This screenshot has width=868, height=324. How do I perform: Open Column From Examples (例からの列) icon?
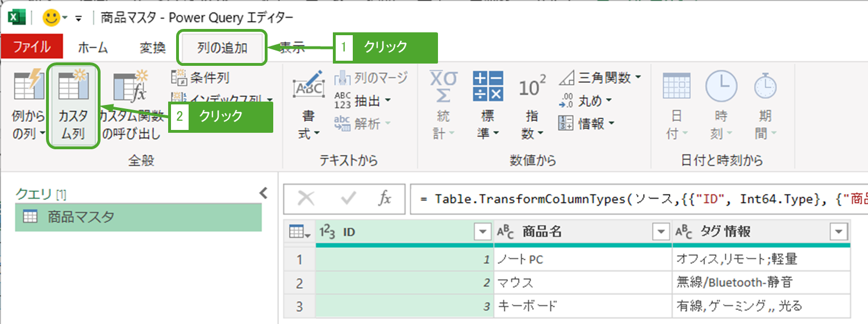coord(28,86)
